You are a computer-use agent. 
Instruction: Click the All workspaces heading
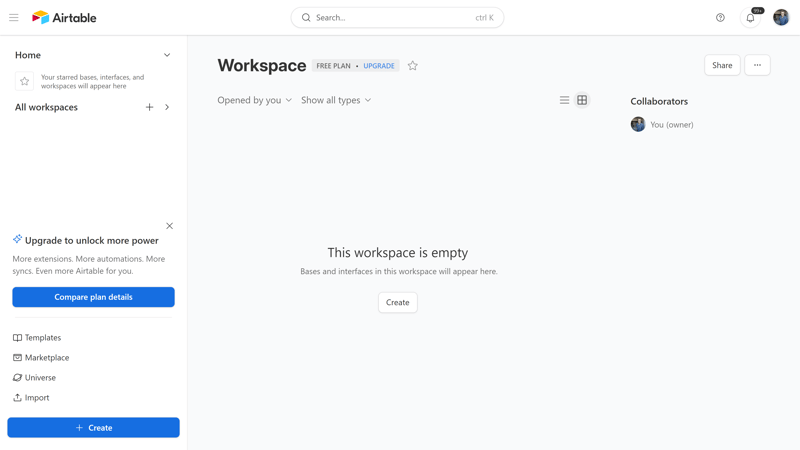coord(46,107)
